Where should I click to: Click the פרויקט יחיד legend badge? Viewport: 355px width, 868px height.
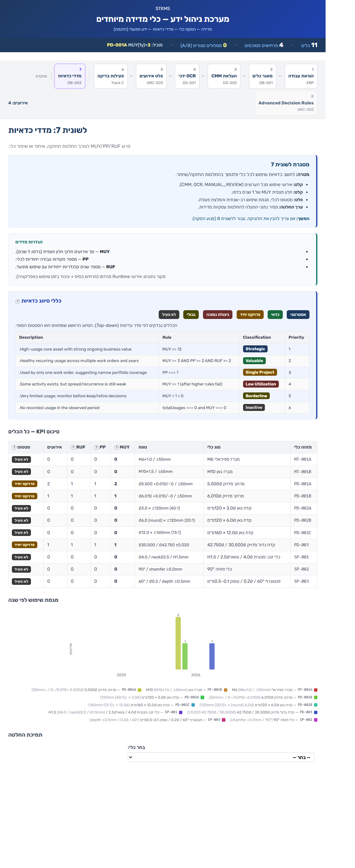click(250, 314)
